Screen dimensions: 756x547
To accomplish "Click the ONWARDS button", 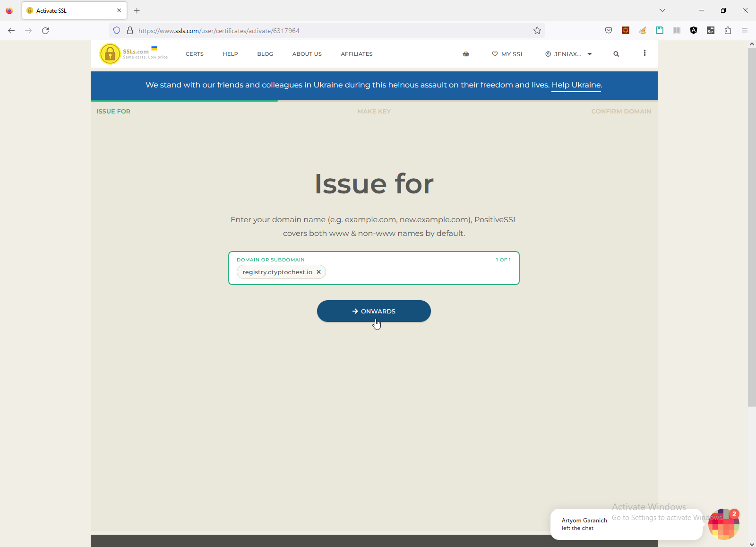I will pos(374,311).
